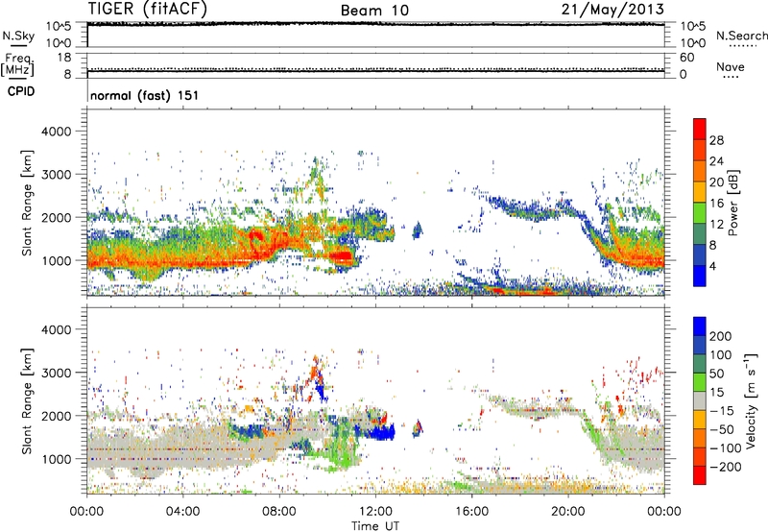Click the "15" velocity colorbar label
This screenshot has width=768, height=532.
[x=716, y=393]
